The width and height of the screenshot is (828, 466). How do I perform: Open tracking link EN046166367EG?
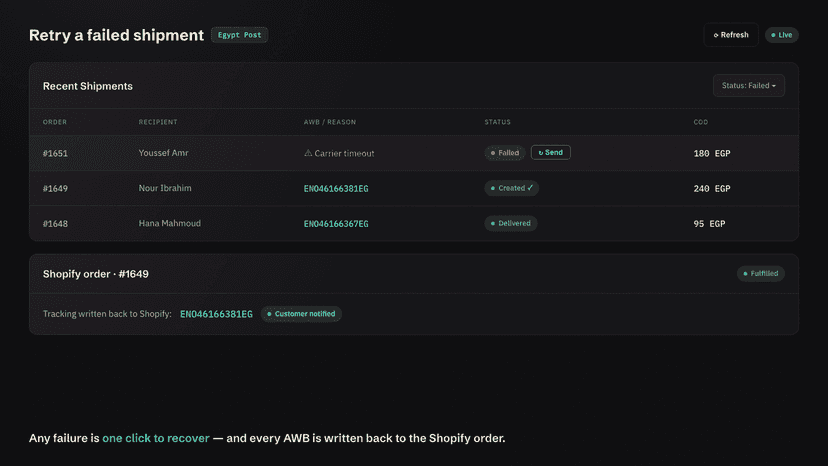pyautogui.click(x=336, y=224)
